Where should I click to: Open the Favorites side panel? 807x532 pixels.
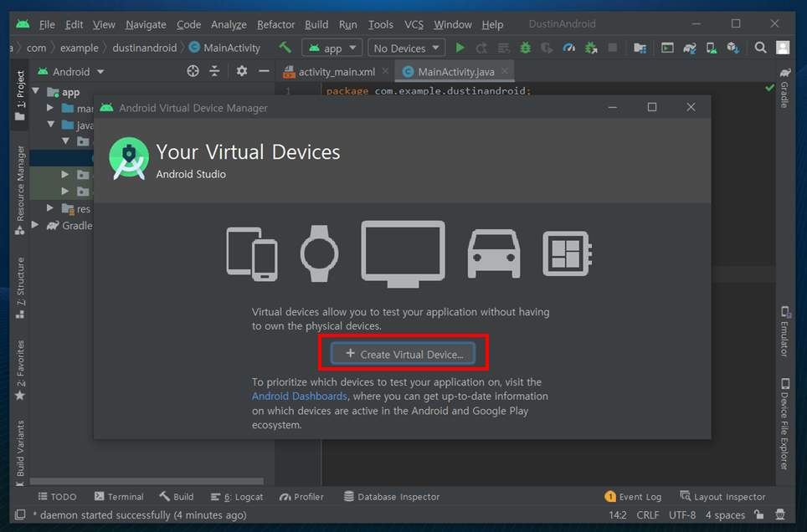coord(20,370)
